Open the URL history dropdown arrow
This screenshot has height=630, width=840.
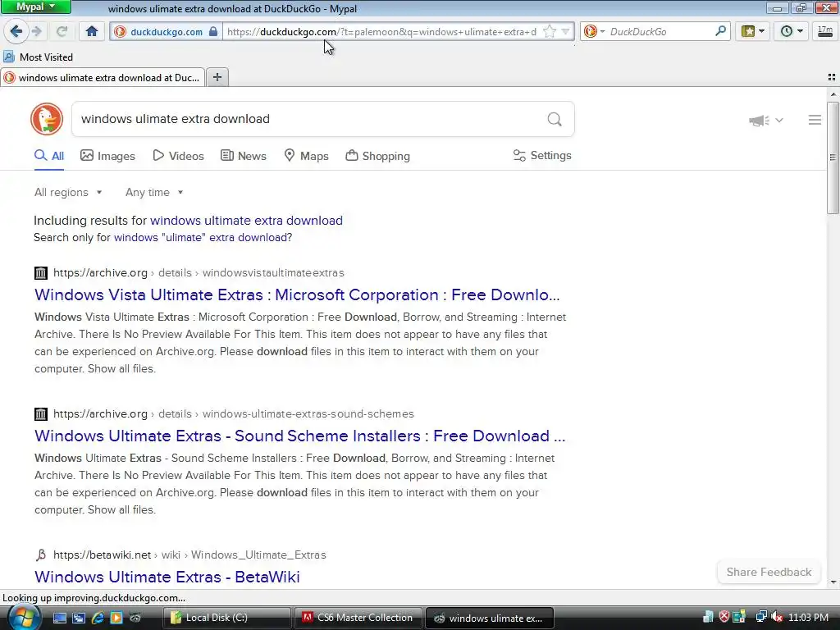coord(565,32)
